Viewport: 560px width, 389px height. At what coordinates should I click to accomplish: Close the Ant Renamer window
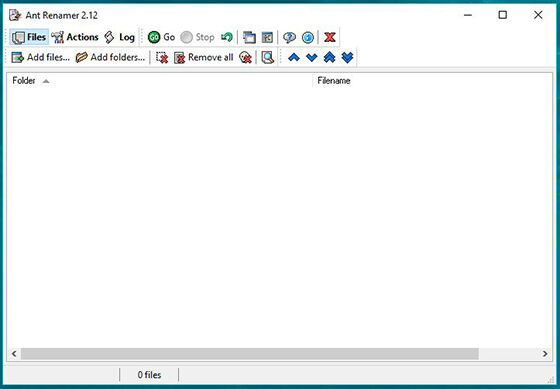point(538,15)
